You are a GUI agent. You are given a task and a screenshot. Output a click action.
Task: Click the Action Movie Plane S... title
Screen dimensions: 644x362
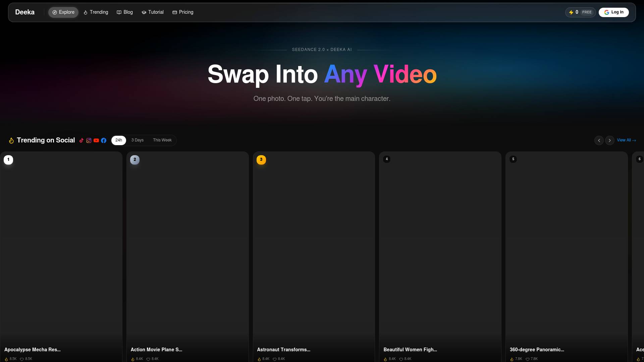156,350
